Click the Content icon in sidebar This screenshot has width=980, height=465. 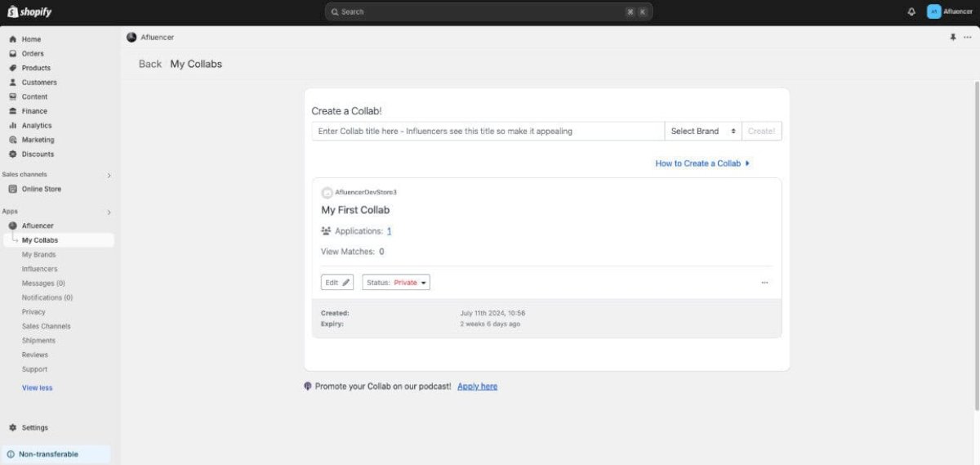click(x=12, y=96)
